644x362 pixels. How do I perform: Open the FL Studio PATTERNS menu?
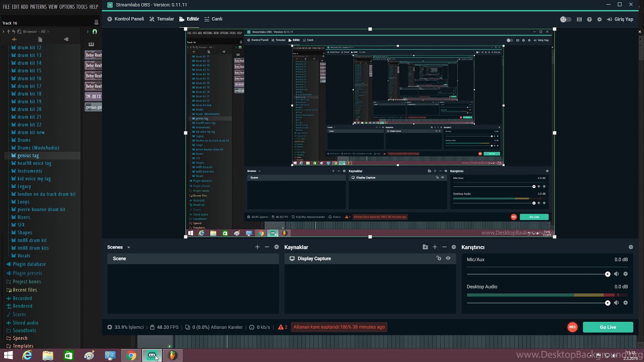click(38, 7)
